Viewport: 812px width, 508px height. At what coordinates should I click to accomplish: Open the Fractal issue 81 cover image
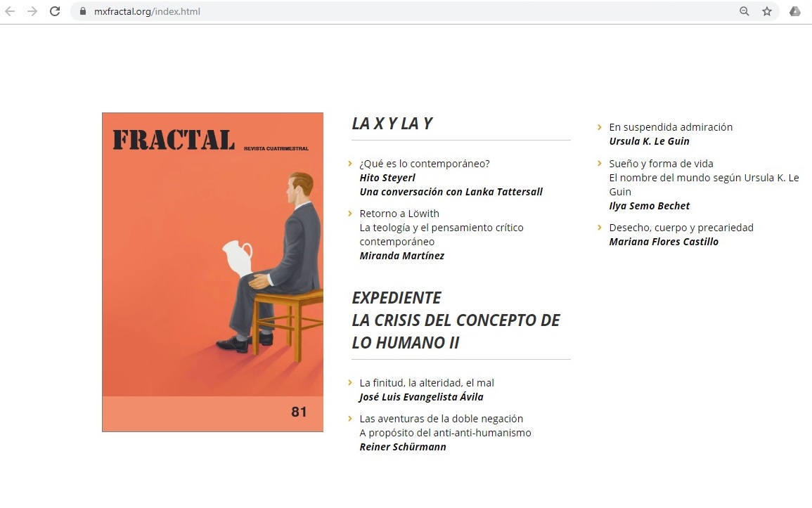pos(212,272)
